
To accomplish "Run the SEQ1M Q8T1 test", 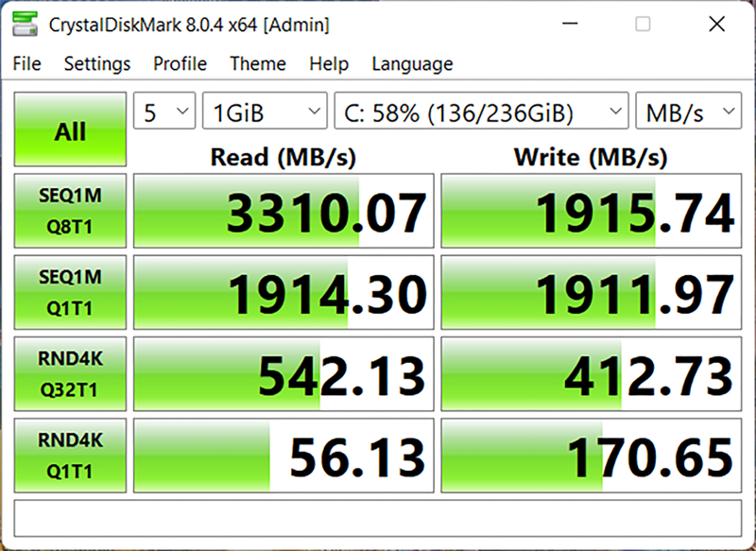I will pos(70,211).
